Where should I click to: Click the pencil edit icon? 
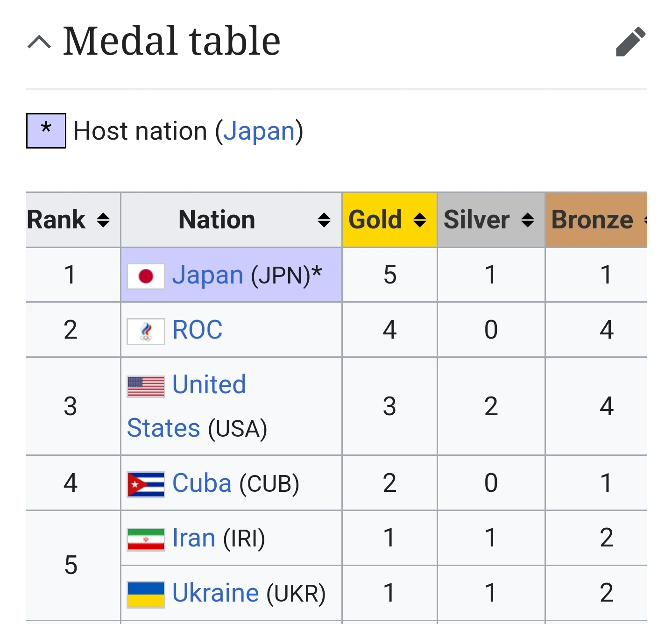coord(630,42)
